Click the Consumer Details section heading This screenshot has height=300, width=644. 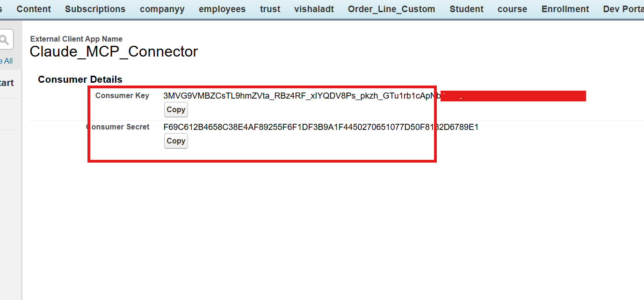pos(80,79)
